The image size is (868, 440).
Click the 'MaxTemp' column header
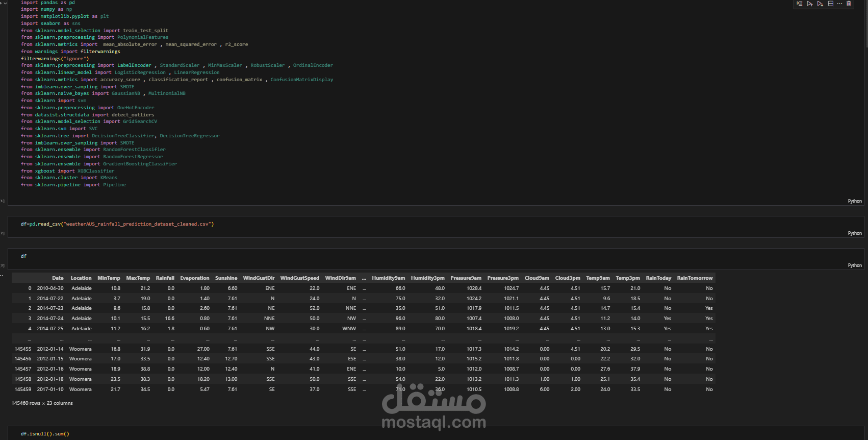138,278
